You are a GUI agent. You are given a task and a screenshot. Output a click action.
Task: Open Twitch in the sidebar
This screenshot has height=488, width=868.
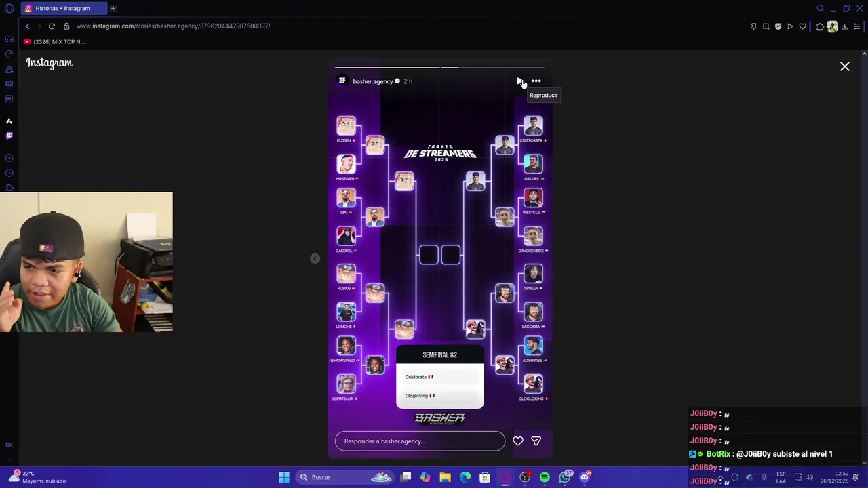coord(9,136)
